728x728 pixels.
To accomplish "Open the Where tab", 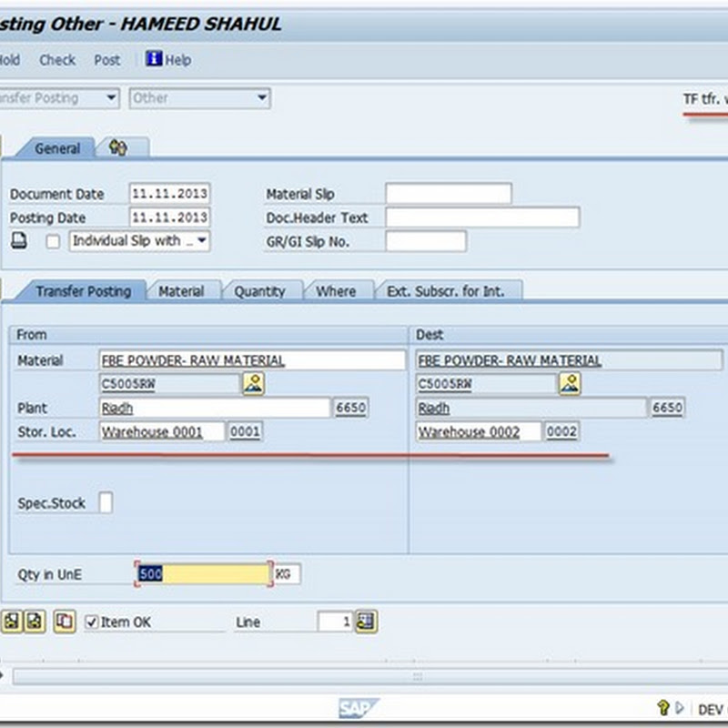I will (336, 291).
